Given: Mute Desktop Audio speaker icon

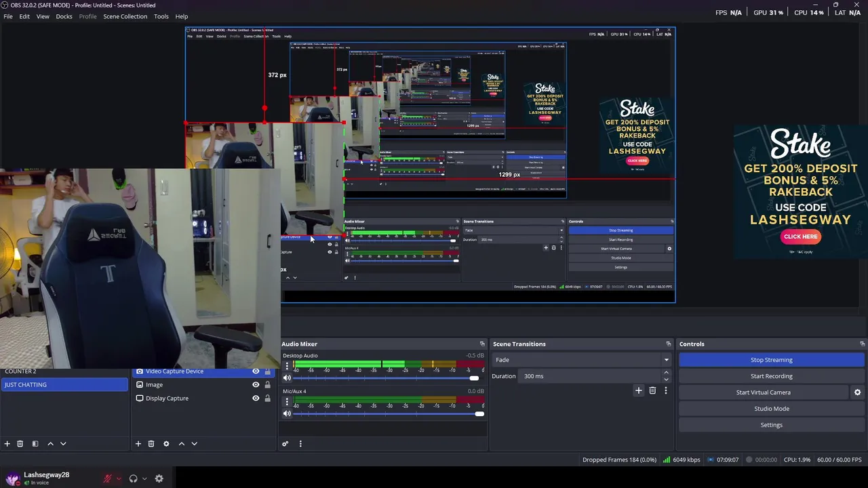Looking at the screenshot, I should [x=287, y=378].
